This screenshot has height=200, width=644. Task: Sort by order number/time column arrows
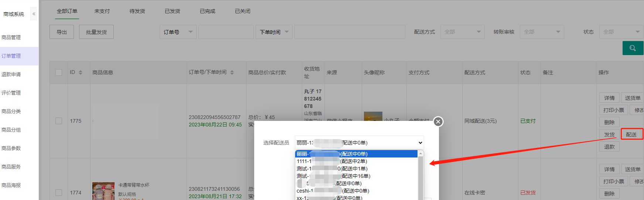pos(232,72)
